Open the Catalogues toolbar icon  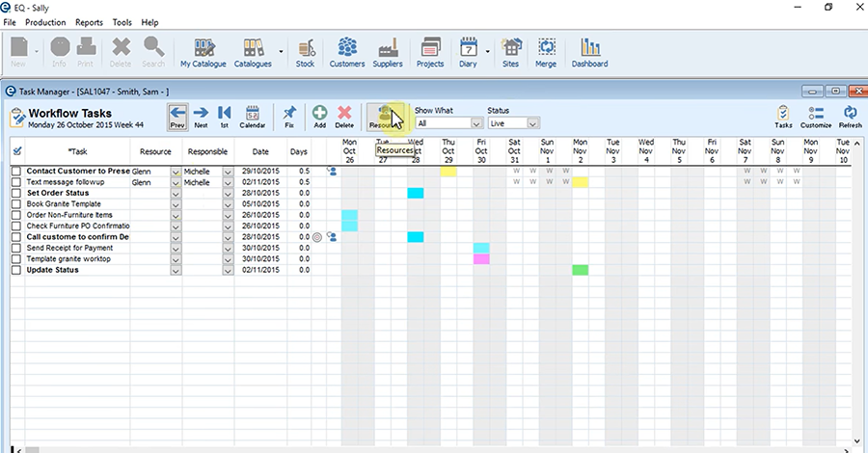[x=253, y=53]
